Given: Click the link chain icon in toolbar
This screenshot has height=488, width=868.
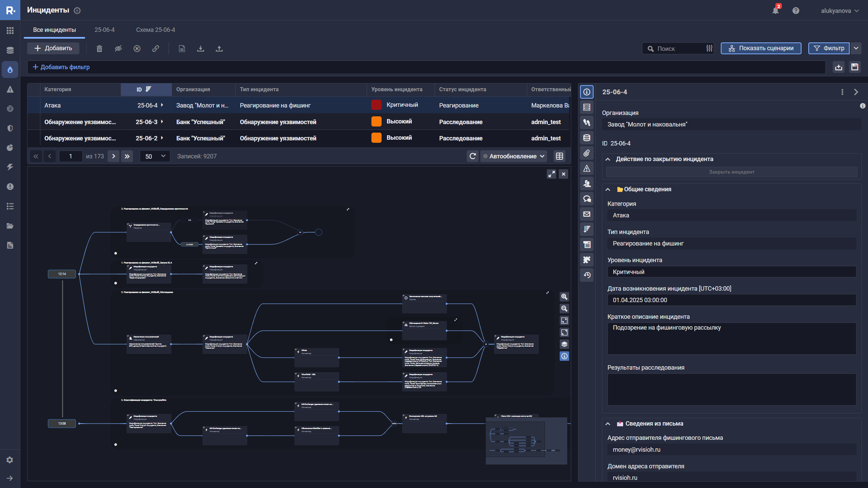Looking at the screenshot, I should point(156,48).
